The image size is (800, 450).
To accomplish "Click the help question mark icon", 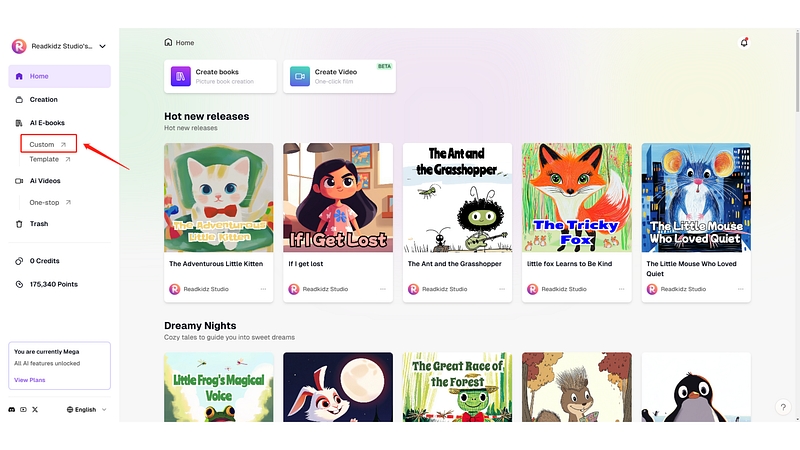I will coord(783,407).
